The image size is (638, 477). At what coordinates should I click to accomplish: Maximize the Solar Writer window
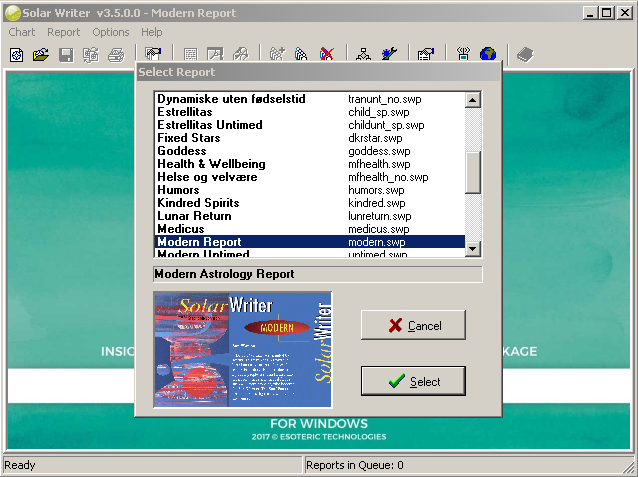[x=606, y=13]
